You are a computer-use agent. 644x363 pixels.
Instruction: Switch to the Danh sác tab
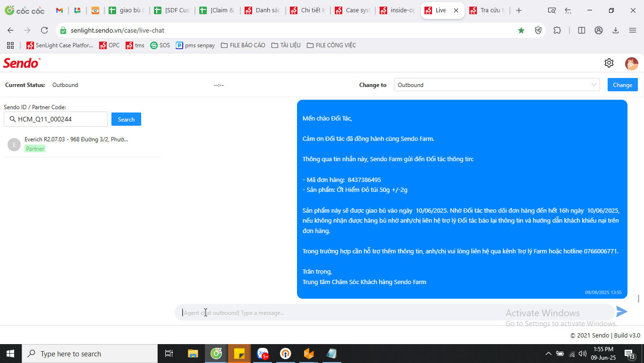click(263, 10)
